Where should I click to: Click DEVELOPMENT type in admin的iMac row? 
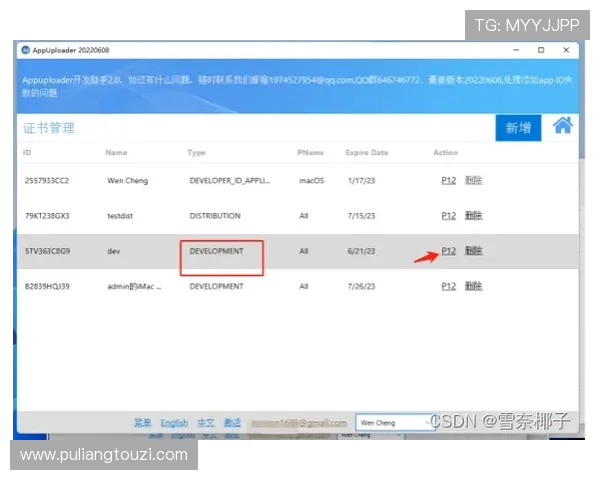click(x=216, y=286)
